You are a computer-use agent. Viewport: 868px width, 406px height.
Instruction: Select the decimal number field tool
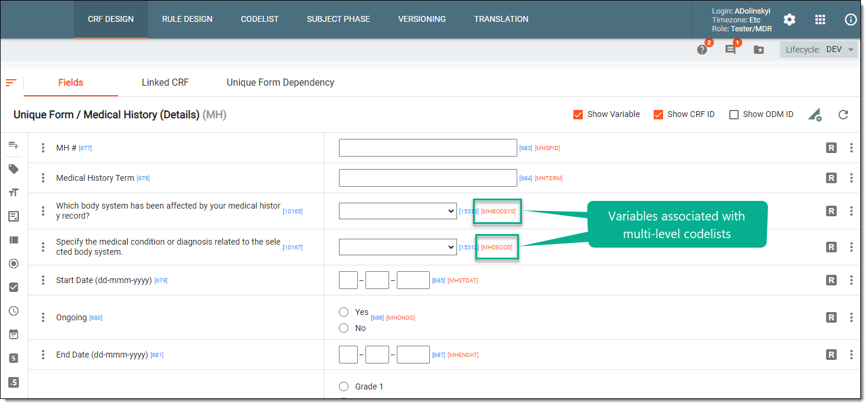pos(14,382)
